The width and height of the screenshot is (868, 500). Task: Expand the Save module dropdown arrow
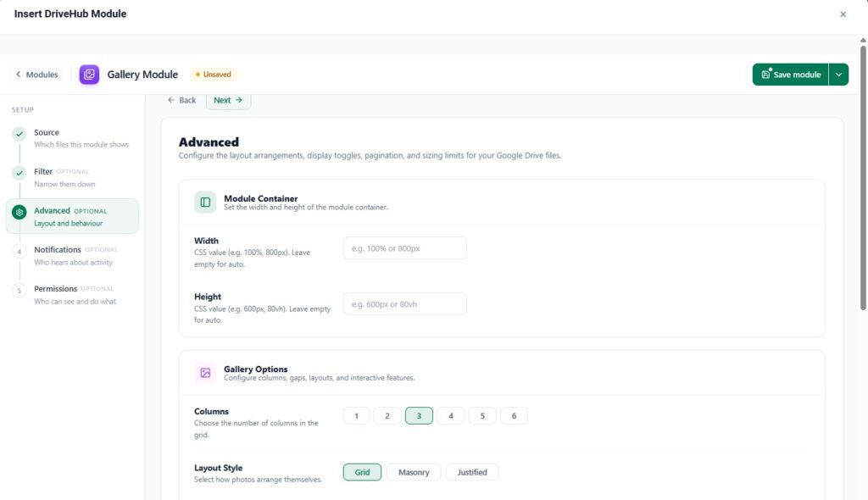click(838, 75)
